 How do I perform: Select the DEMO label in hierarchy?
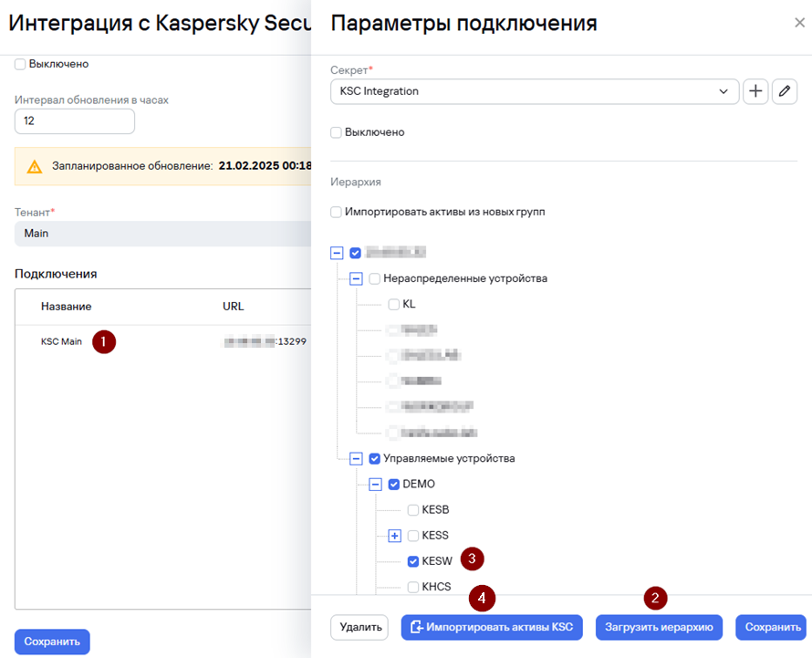click(419, 484)
